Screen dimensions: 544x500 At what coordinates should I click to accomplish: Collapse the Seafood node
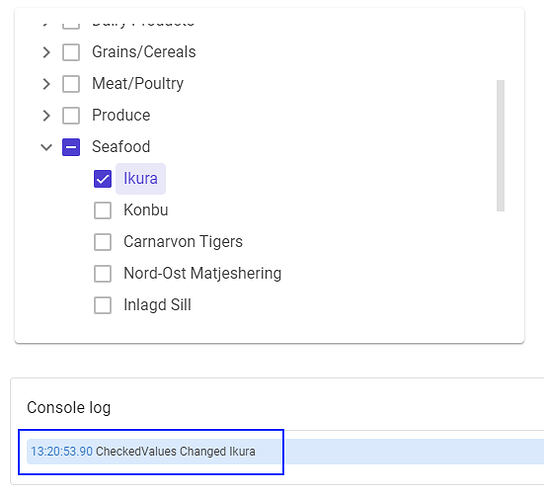click(46, 147)
